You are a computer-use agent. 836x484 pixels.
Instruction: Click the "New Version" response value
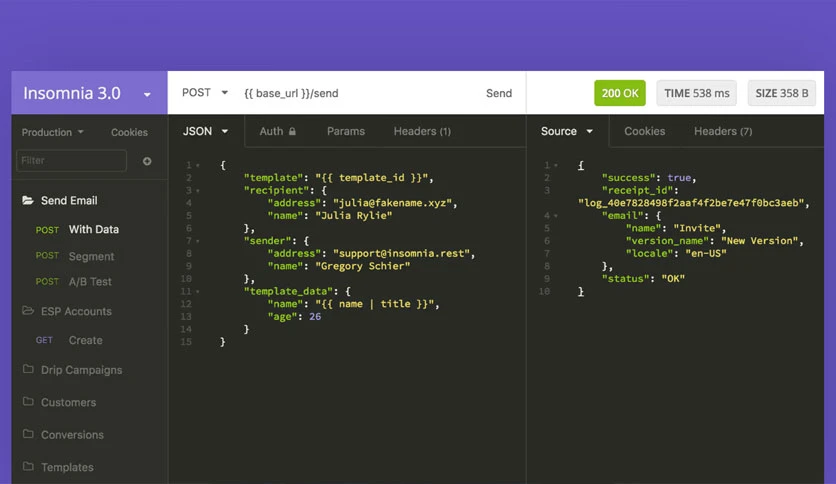pyautogui.click(x=760, y=241)
